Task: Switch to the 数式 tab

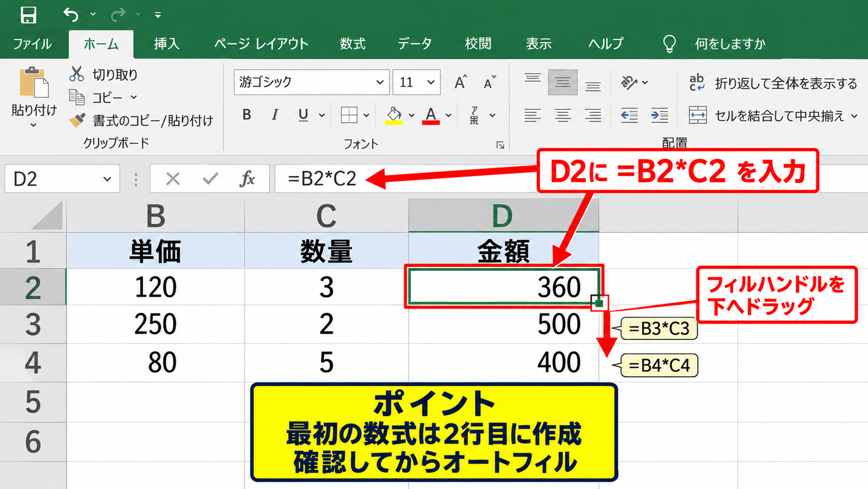Action: (352, 44)
